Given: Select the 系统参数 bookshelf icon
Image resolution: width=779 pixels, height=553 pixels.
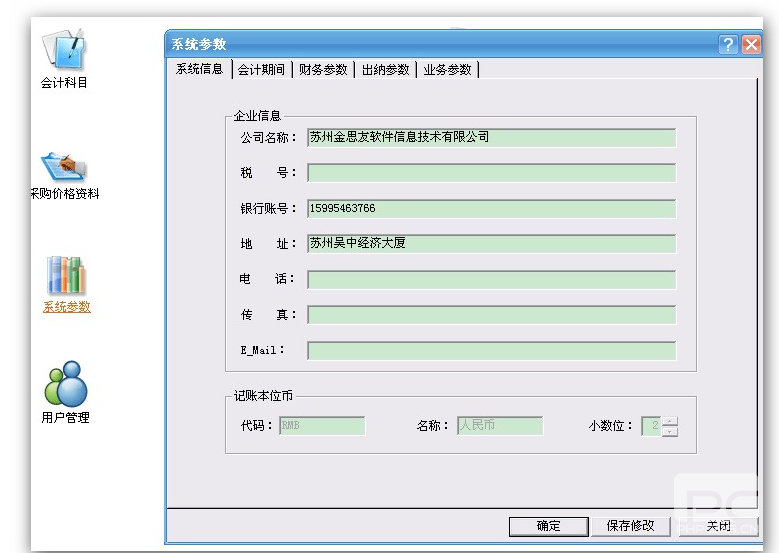Looking at the screenshot, I should coord(66,276).
